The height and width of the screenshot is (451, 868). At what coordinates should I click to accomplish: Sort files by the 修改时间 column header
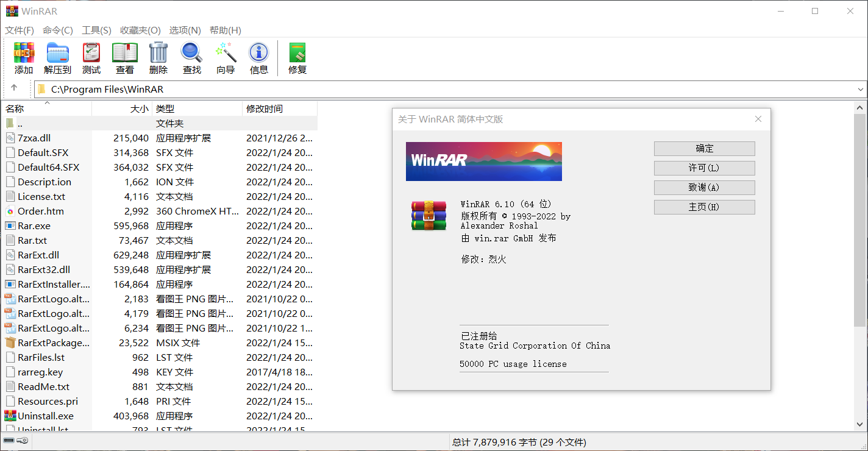(280, 108)
